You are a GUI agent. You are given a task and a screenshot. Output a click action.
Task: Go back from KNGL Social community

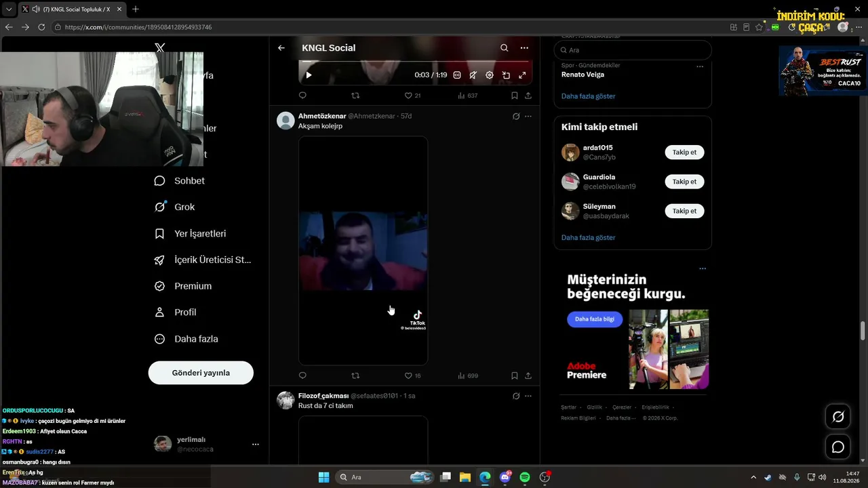point(281,48)
